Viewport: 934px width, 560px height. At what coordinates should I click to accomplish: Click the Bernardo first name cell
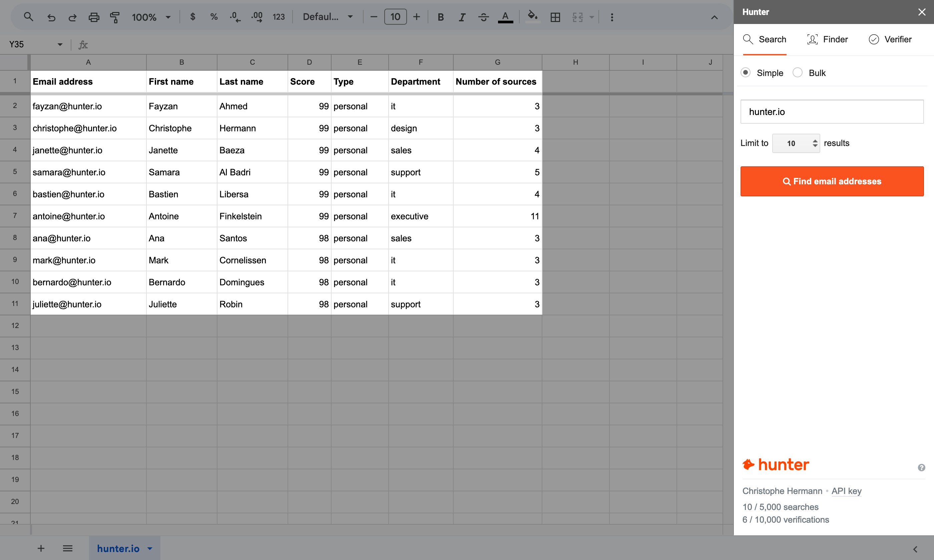tap(181, 282)
